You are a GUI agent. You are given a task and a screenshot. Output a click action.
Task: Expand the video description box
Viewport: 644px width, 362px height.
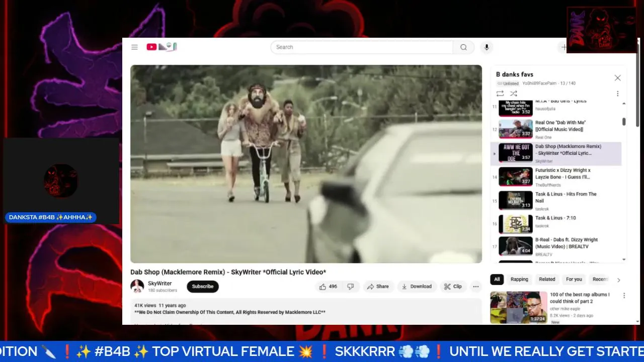pyautogui.click(x=306, y=312)
